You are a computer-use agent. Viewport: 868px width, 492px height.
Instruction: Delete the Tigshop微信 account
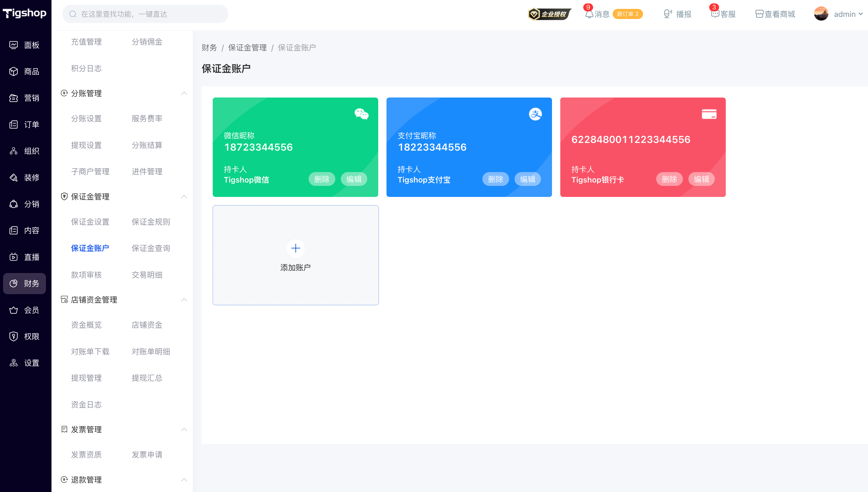322,179
